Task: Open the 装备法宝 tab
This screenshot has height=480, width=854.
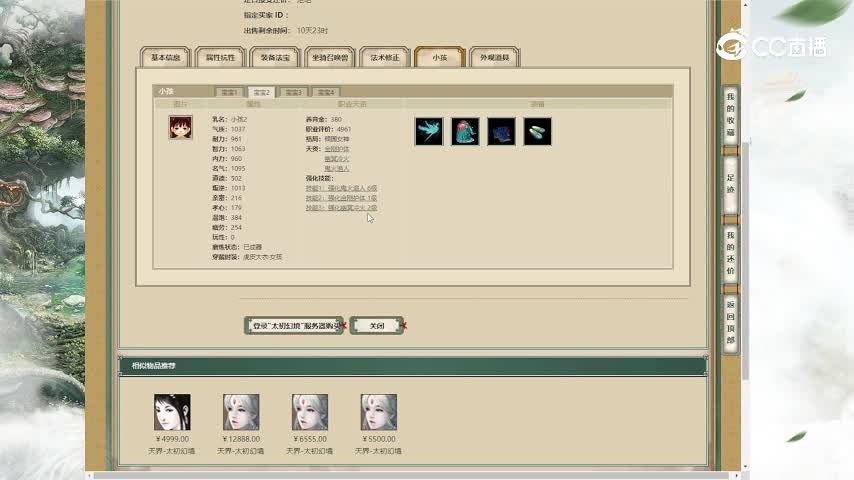Action: pyautogui.click(x=275, y=58)
